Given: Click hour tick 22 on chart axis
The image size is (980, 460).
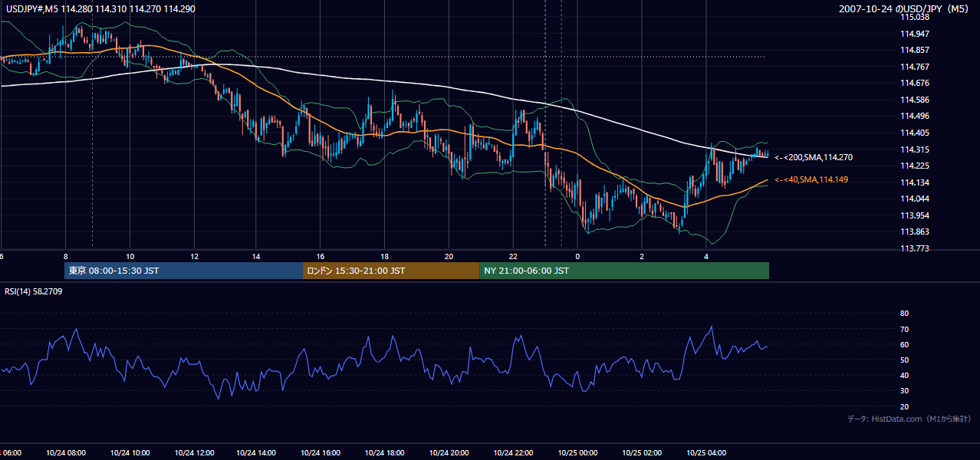Looking at the screenshot, I should coord(512,257).
